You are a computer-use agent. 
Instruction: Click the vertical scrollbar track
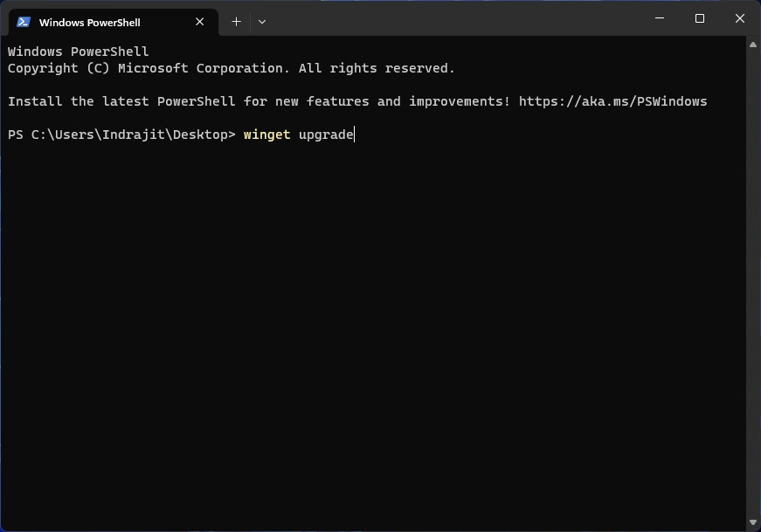(x=754, y=280)
